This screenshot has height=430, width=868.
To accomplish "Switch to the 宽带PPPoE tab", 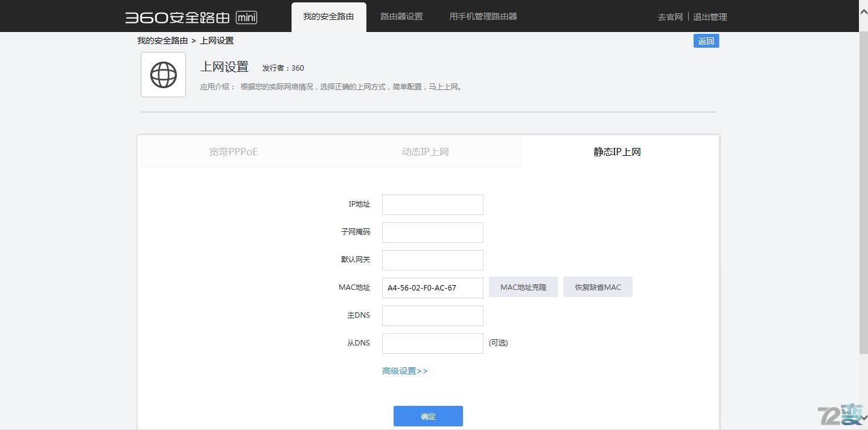I will coord(233,152).
